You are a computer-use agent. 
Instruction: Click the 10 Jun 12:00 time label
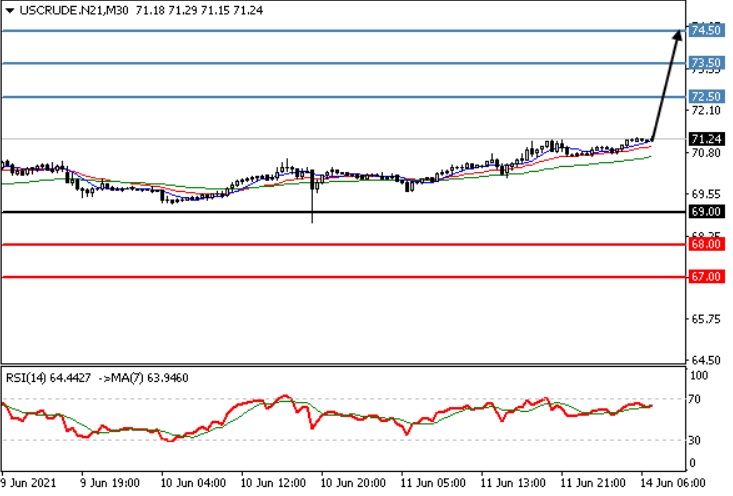273,483
